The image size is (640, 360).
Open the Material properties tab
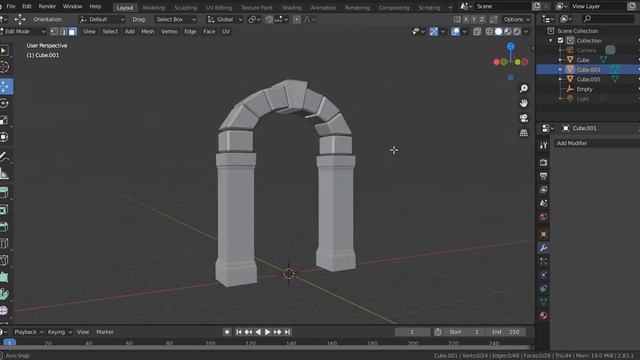[543, 315]
